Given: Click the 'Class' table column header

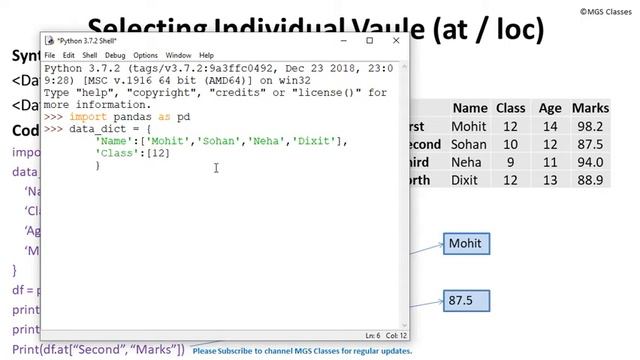Looking at the screenshot, I should pyautogui.click(x=511, y=108).
